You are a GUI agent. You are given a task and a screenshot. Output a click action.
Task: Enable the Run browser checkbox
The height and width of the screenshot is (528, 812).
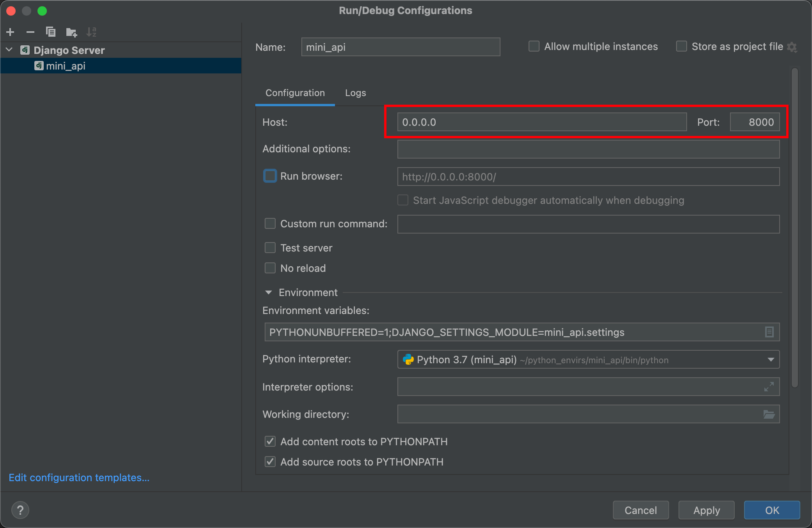[270, 176]
